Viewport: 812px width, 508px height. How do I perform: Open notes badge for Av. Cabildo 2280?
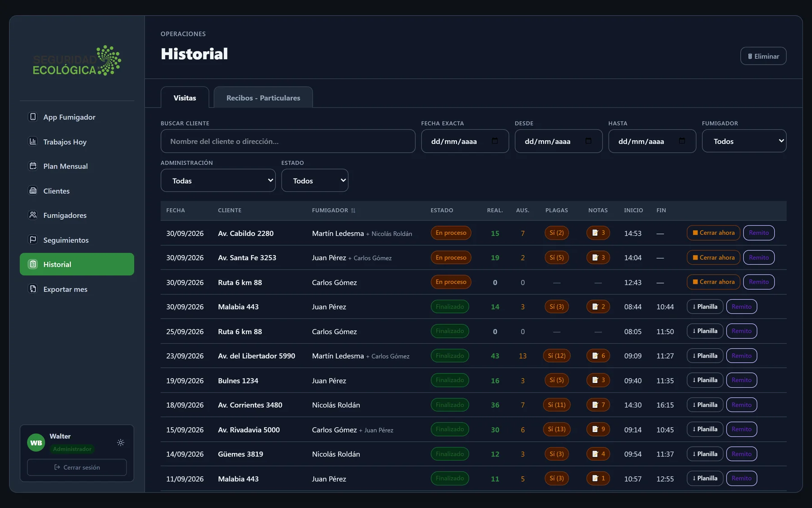tap(598, 233)
